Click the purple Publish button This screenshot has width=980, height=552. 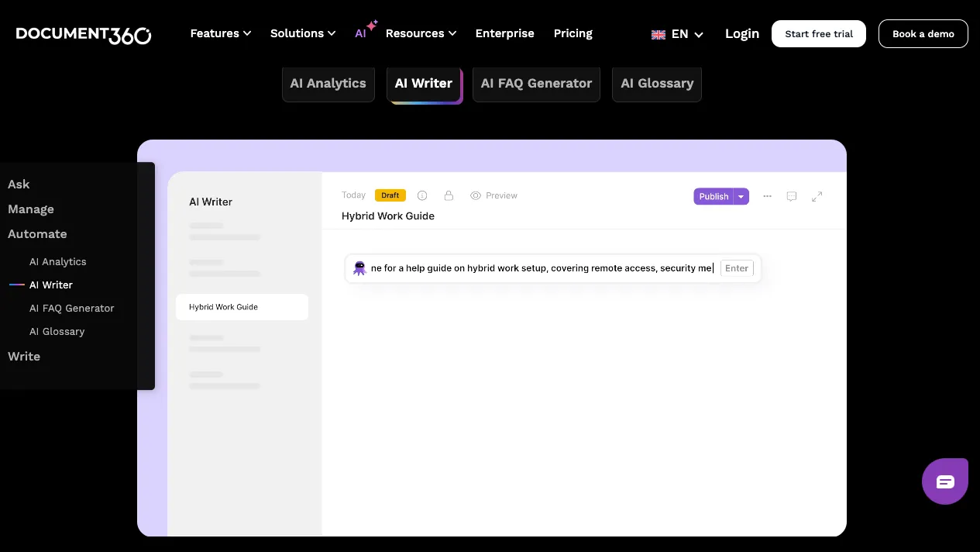714,196
